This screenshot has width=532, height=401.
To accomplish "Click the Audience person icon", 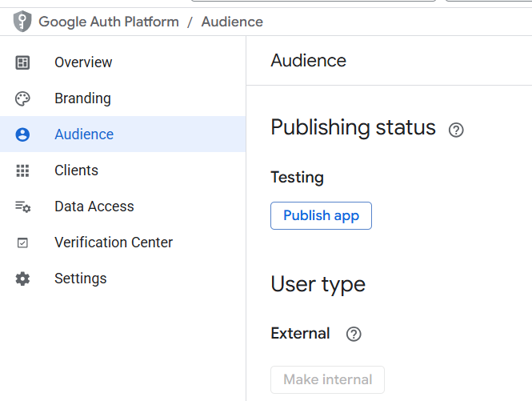I will point(22,134).
